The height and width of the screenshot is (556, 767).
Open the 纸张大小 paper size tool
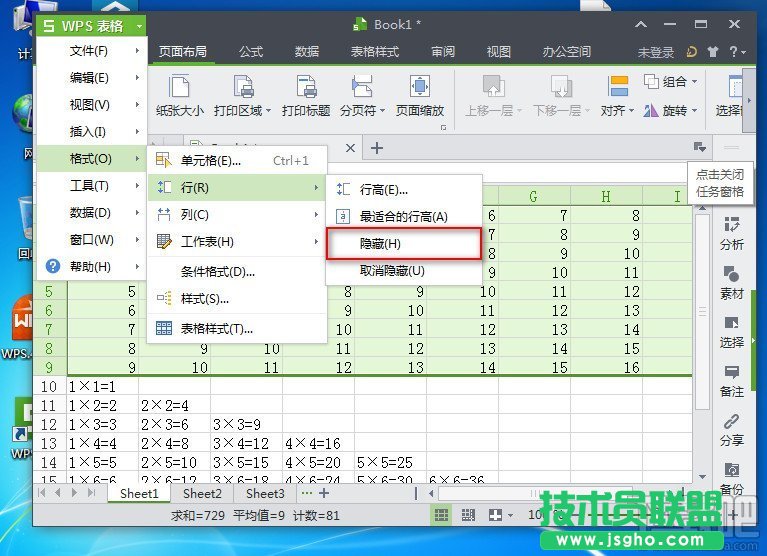180,96
